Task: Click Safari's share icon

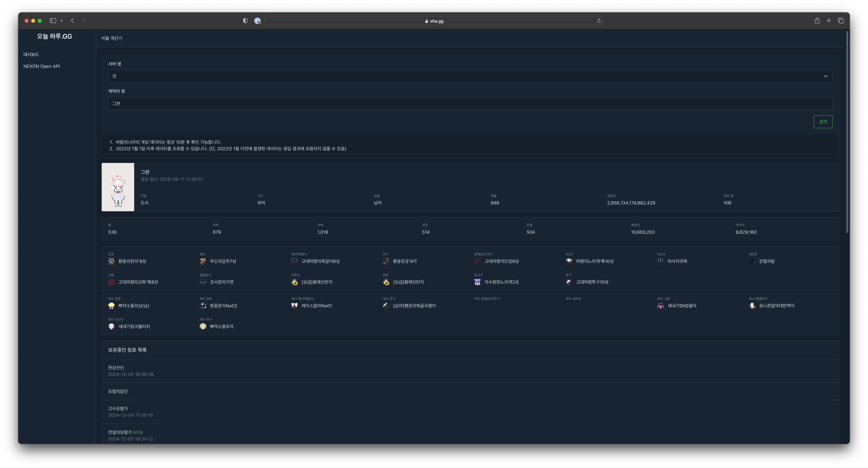Action: (817, 21)
